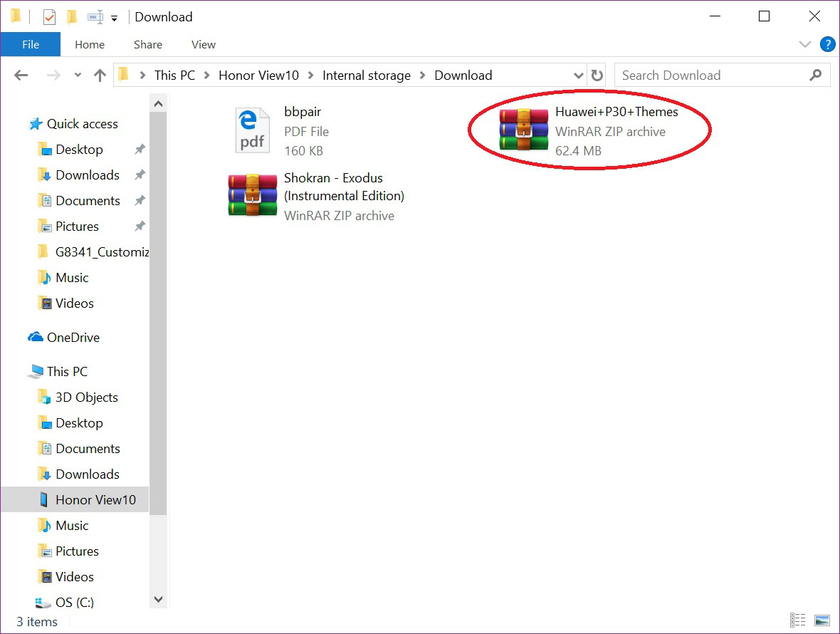Switch to Details view in status bar
The width and height of the screenshot is (840, 634).
[x=798, y=620]
